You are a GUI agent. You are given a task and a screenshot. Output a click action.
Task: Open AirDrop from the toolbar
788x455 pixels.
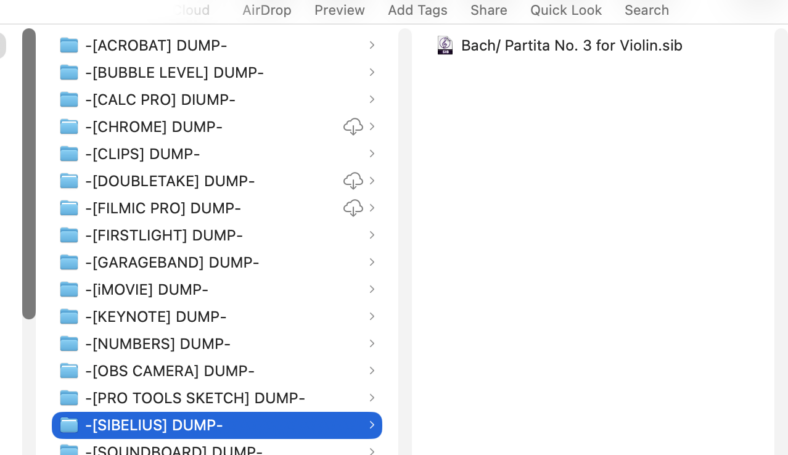tap(267, 10)
